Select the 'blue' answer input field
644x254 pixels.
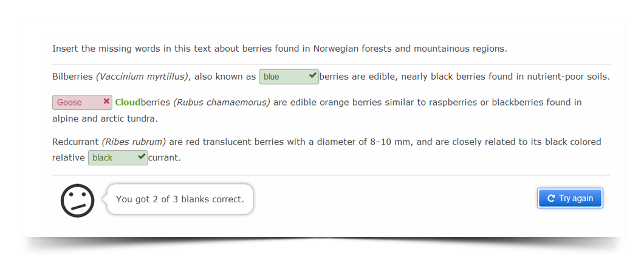point(289,77)
